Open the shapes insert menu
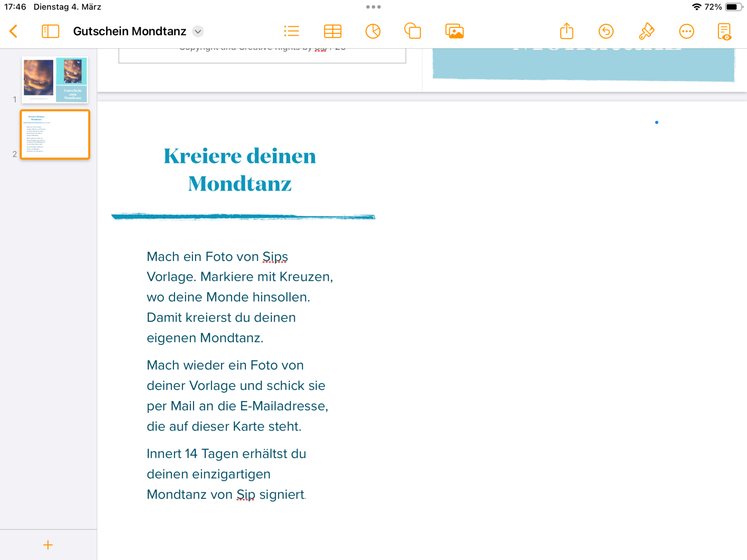The height and width of the screenshot is (560, 747). click(x=413, y=31)
